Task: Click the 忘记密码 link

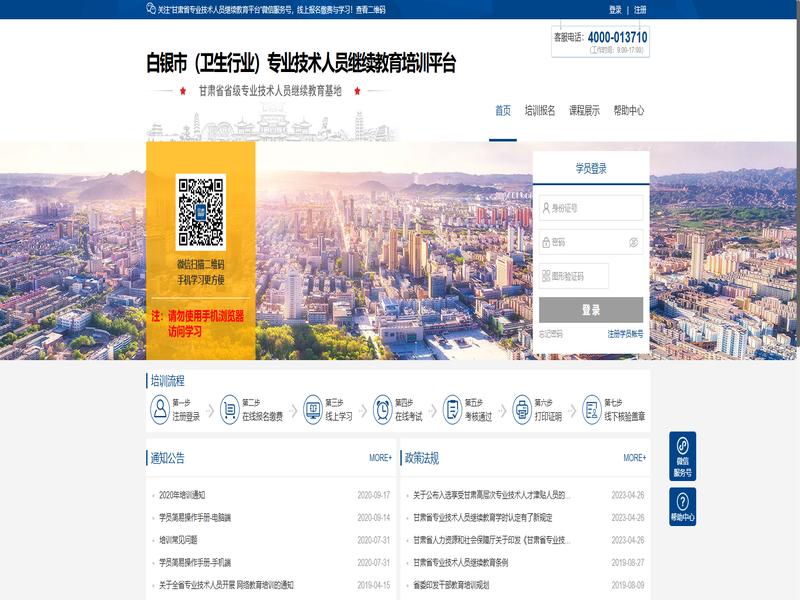Action: 551,334
